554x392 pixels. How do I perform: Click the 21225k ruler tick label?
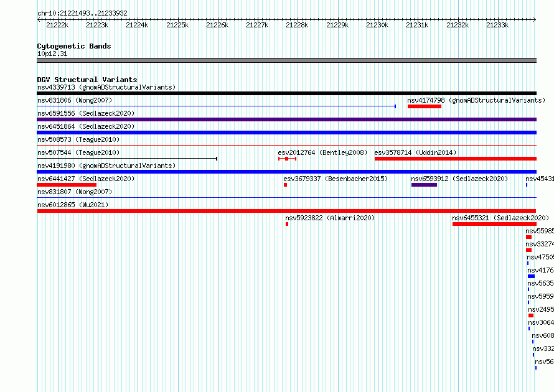(177, 25)
